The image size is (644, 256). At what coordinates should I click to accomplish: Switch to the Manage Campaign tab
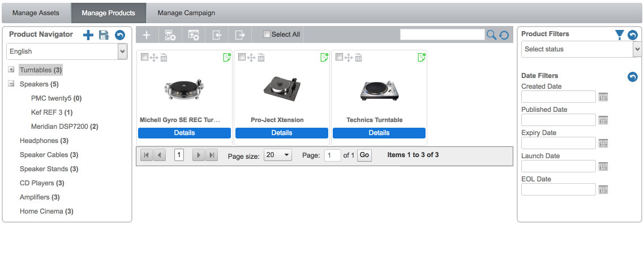tap(186, 12)
